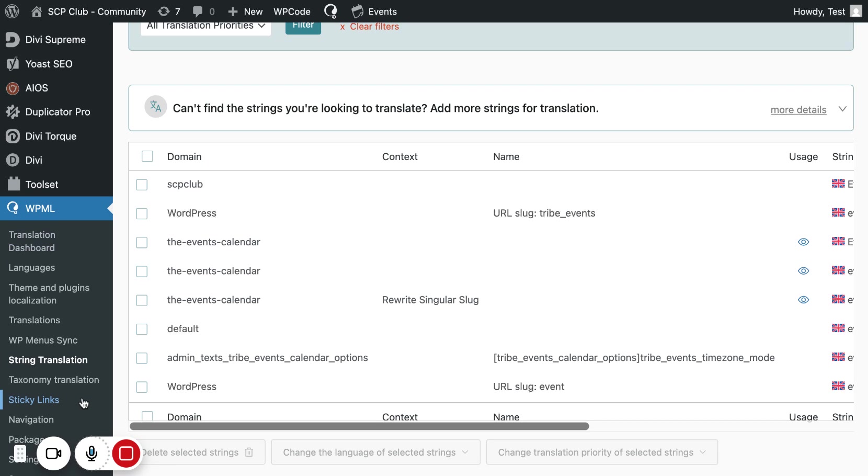The image size is (868, 476).
Task: Select the default domain row checkbox
Action: tap(142, 329)
